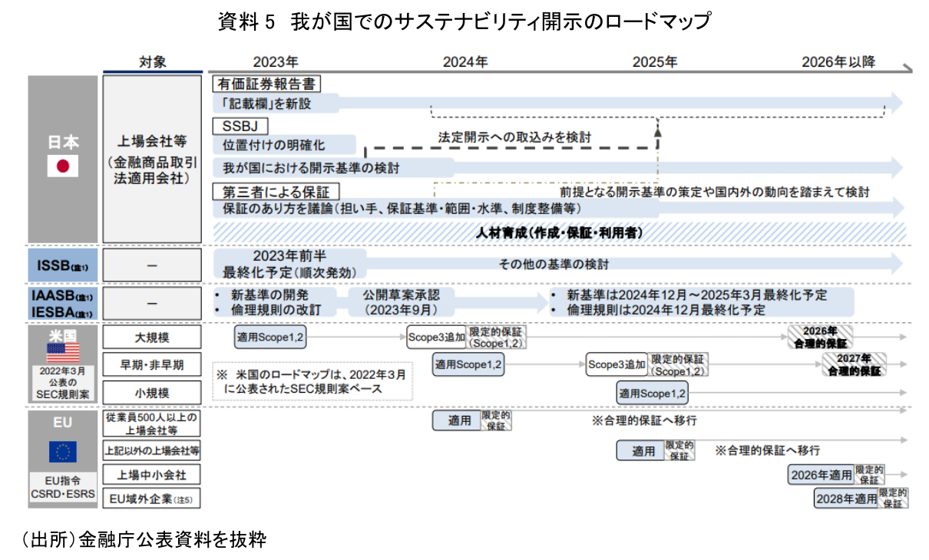
Task: Select the 2024年 timeline header
Action: pyautogui.click(x=465, y=62)
